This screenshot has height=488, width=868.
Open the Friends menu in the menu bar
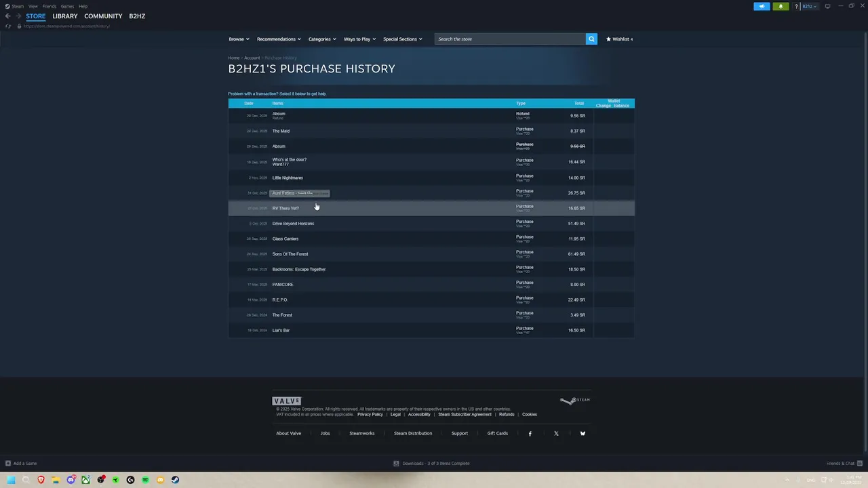(50, 6)
